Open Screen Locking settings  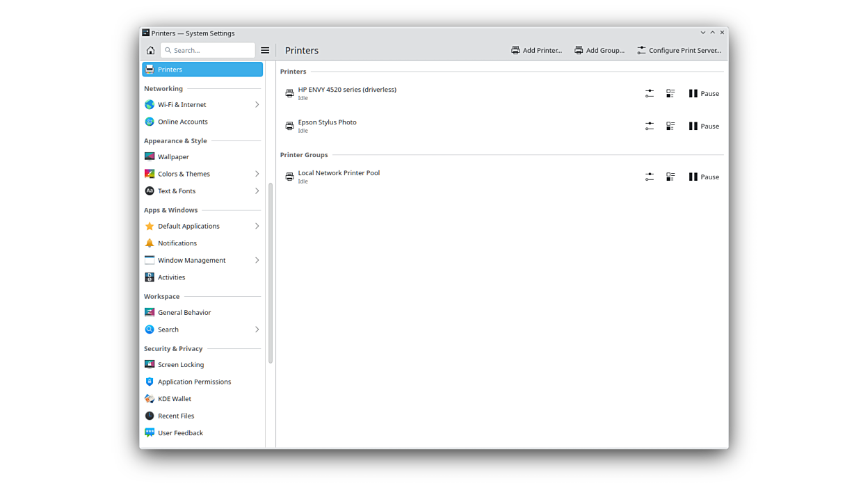click(181, 365)
